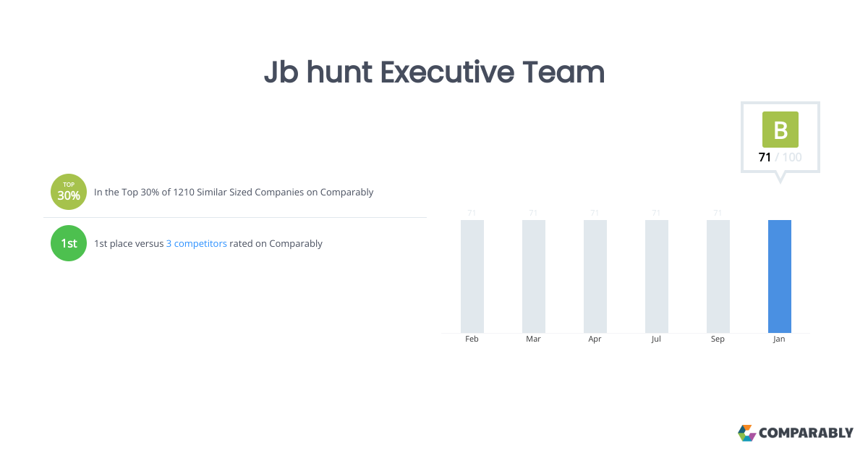Select the Sep bar in chart
Screen dimensions: 868x456
pyautogui.click(x=718, y=276)
